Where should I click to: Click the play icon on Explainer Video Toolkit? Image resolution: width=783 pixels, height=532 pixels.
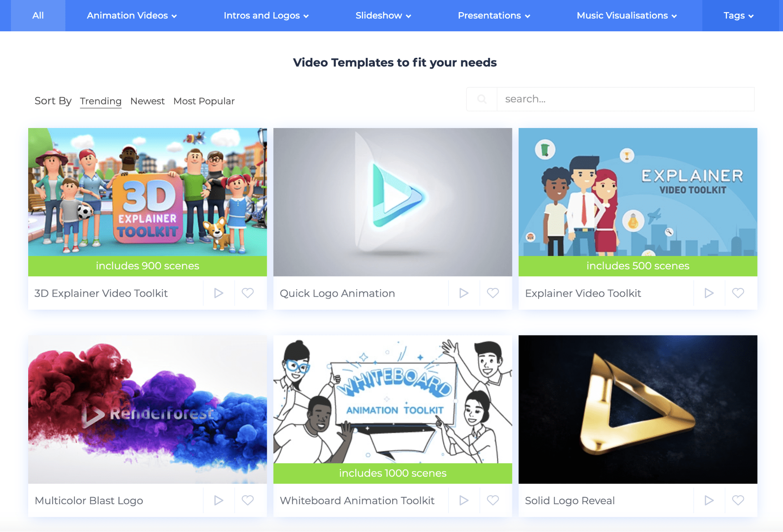coord(709,292)
